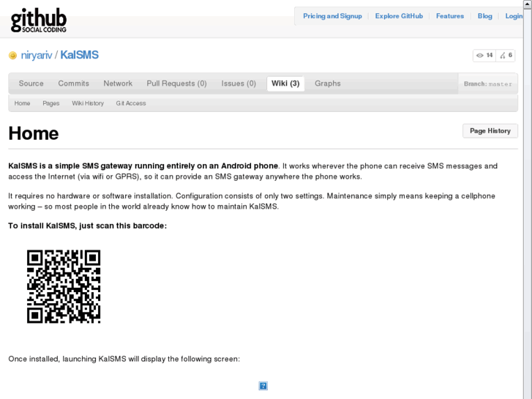The image size is (532, 399).
Task: Click the broken image placeholder icon
Action: 263,386
